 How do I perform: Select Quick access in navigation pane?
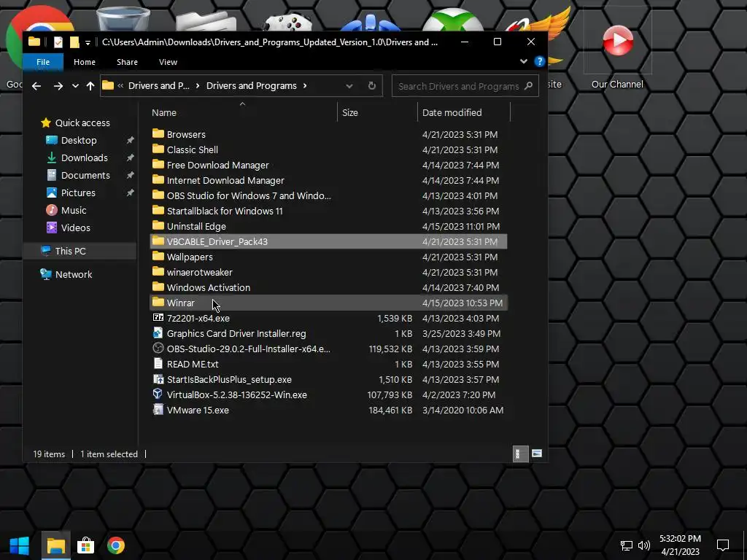[x=82, y=122]
